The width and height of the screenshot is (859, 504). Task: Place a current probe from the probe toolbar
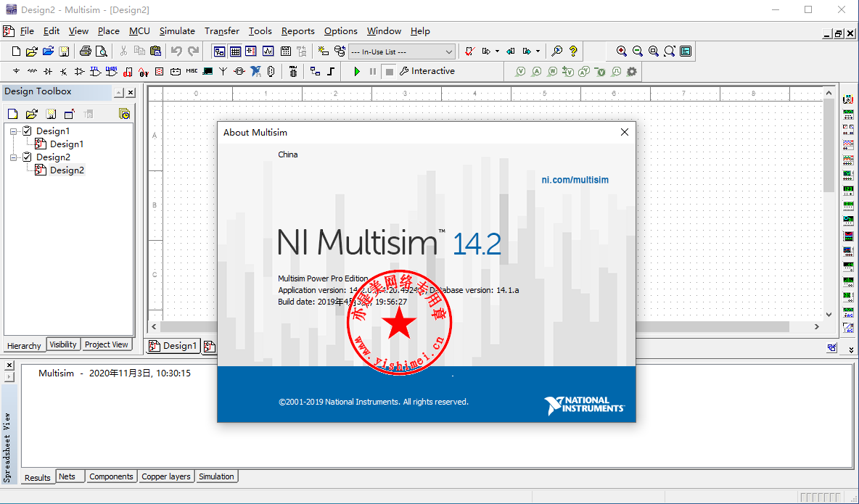(x=537, y=71)
